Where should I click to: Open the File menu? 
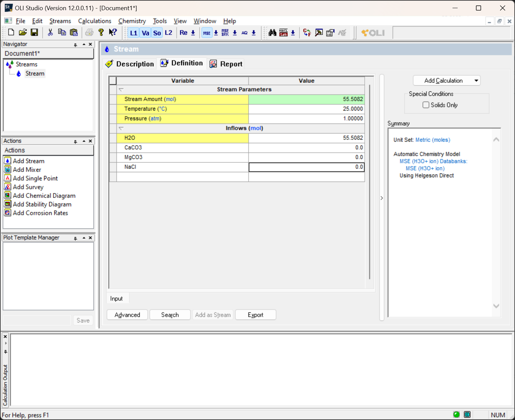coord(20,21)
